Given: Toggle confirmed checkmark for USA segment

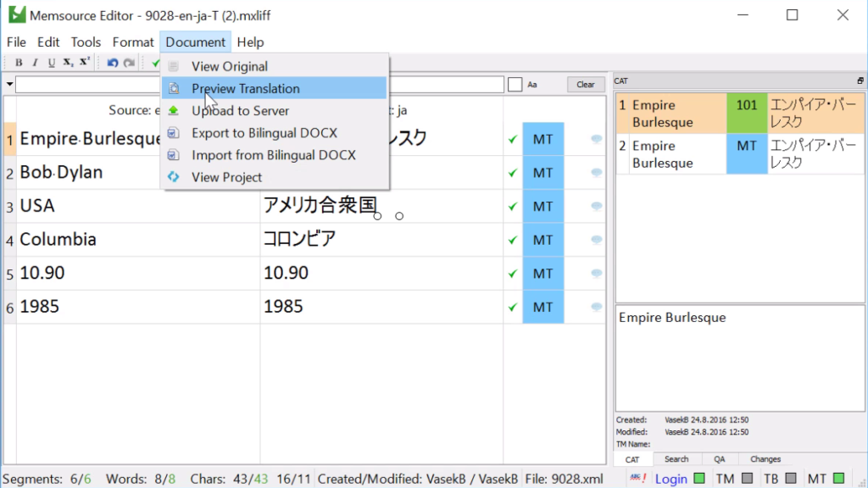Looking at the screenshot, I should coord(513,207).
